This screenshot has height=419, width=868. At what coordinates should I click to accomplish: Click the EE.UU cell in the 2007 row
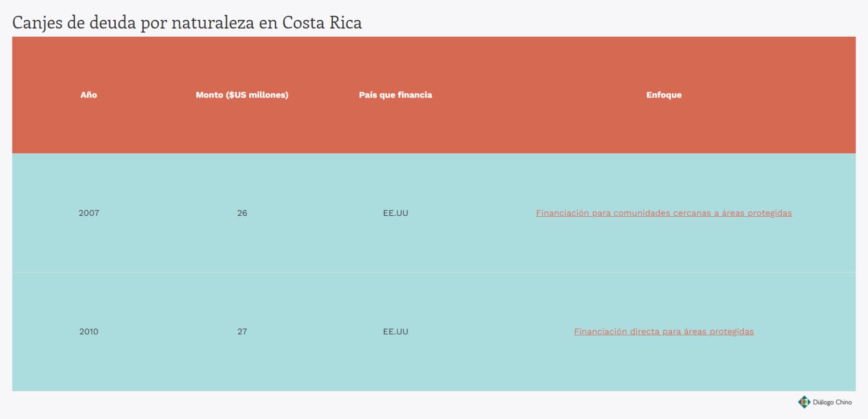(x=395, y=213)
